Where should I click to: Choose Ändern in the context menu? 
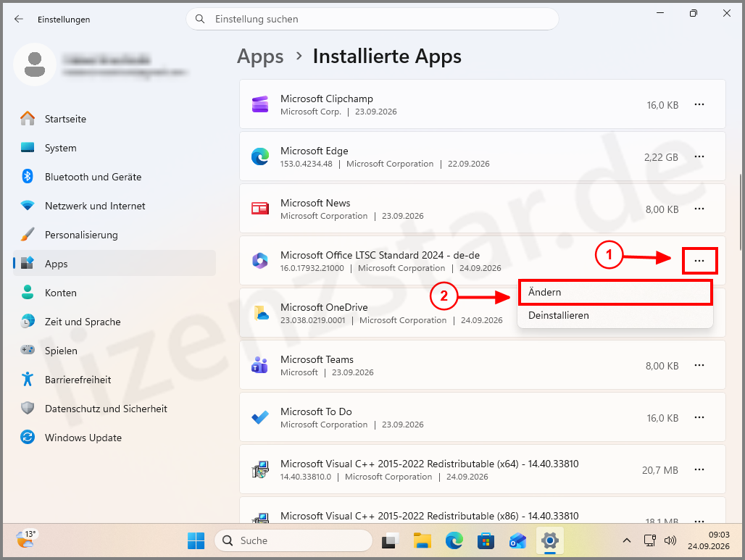point(615,292)
